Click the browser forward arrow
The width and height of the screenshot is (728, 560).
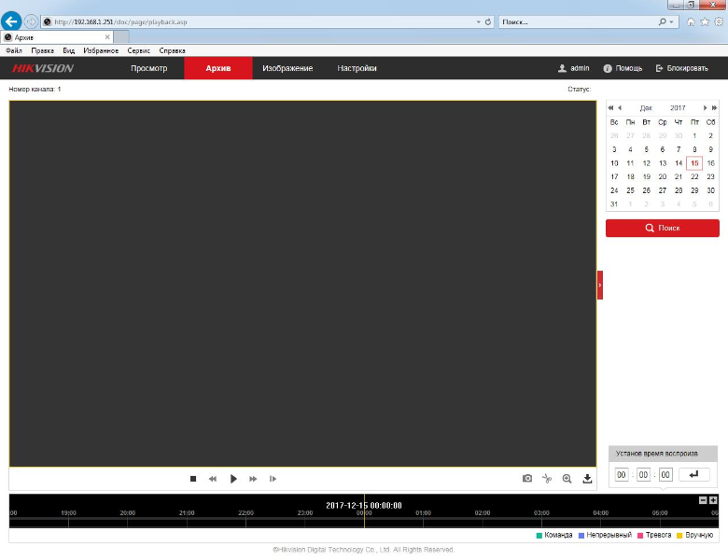tap(31, 21)
